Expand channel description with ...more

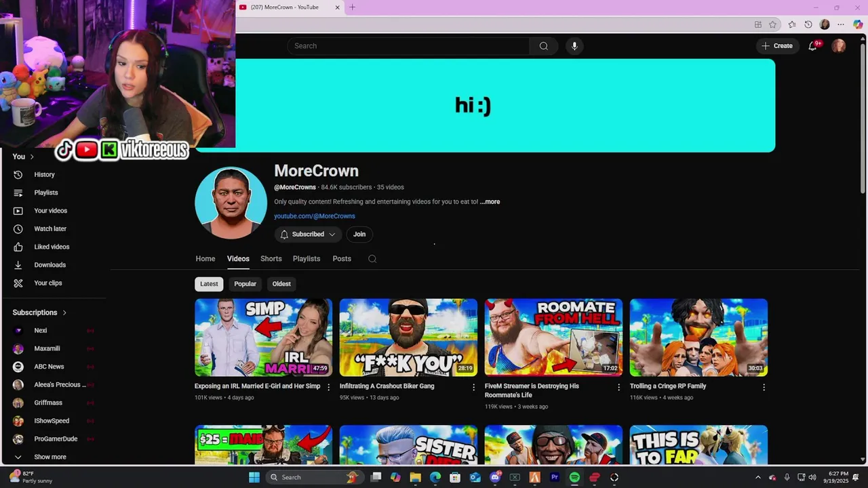click(490, 202)
